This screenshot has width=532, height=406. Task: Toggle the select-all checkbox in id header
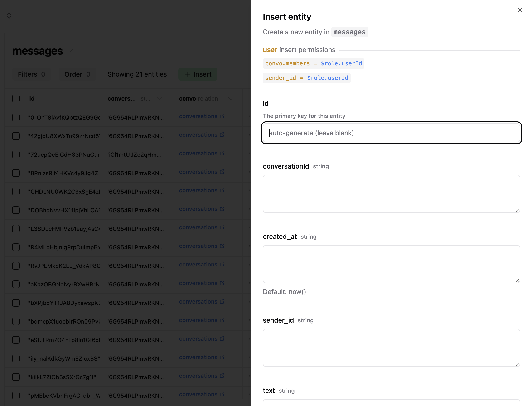pyautogui.click(x=16, y=98)
